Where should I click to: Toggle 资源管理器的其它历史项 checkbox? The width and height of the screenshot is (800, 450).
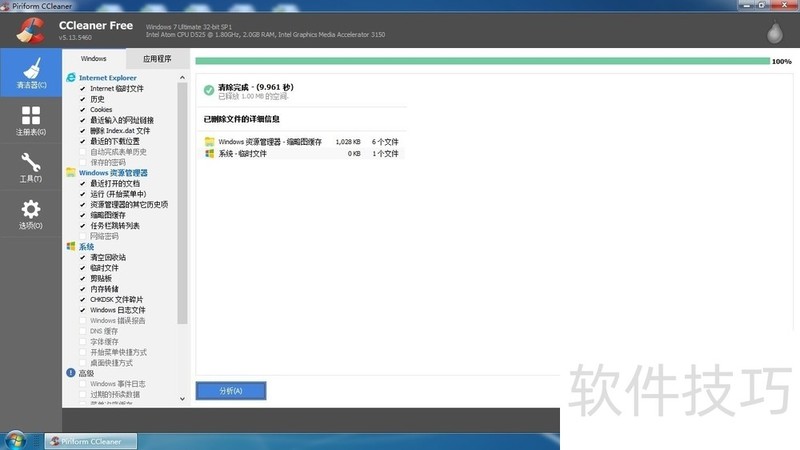[83, 204]
